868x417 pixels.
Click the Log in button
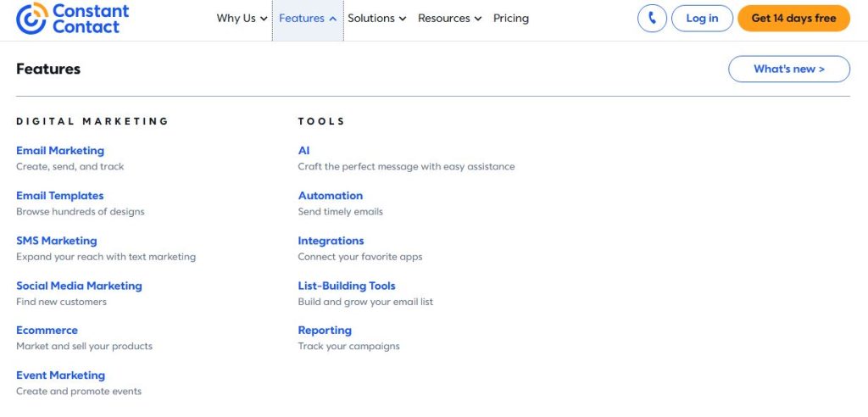702,19
